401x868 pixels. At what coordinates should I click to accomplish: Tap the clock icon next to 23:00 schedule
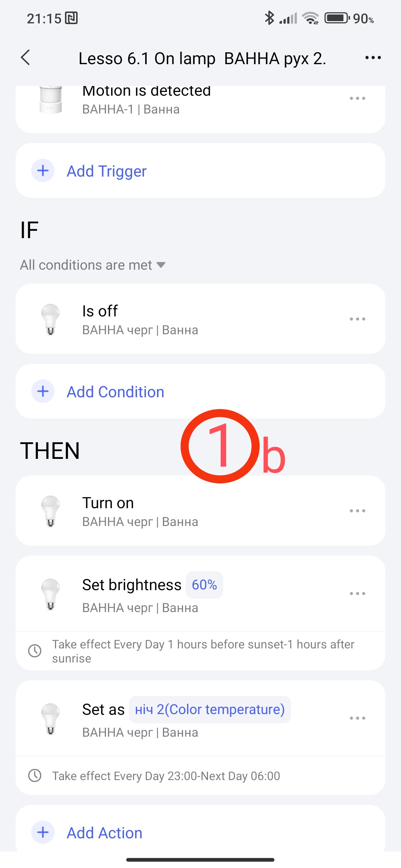coord(35,776)
